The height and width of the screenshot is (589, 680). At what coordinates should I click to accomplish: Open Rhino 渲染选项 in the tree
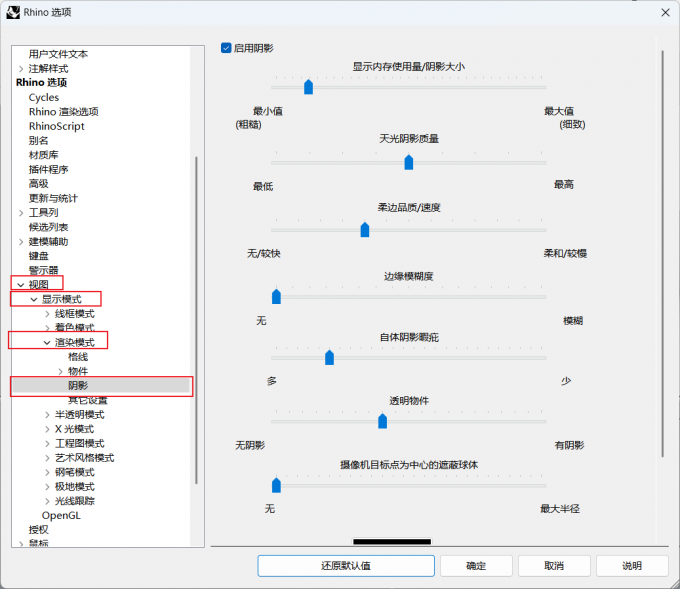click(64, 112)
